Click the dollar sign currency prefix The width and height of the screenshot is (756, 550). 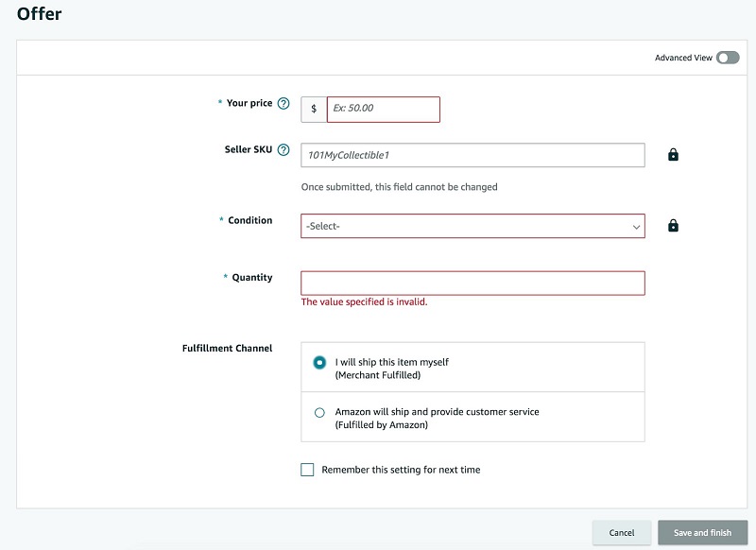point(314,109)
